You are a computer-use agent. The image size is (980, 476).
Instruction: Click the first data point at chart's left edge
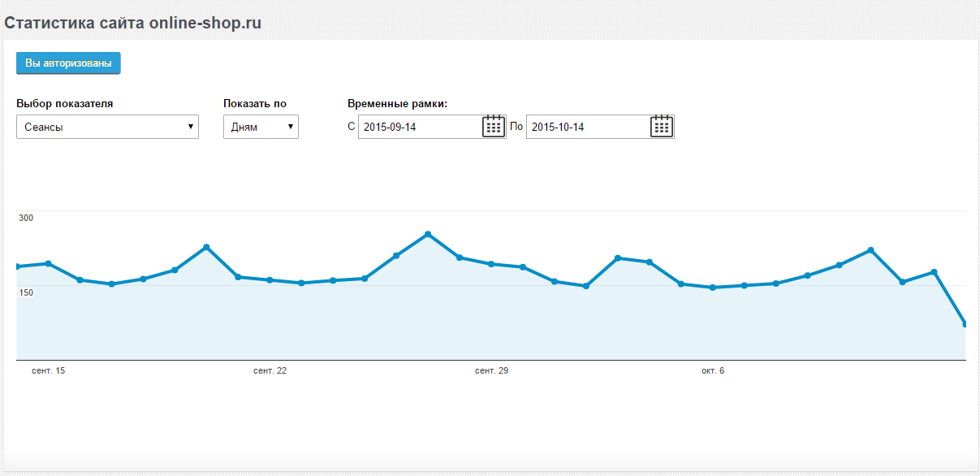(x=18, y=266)
